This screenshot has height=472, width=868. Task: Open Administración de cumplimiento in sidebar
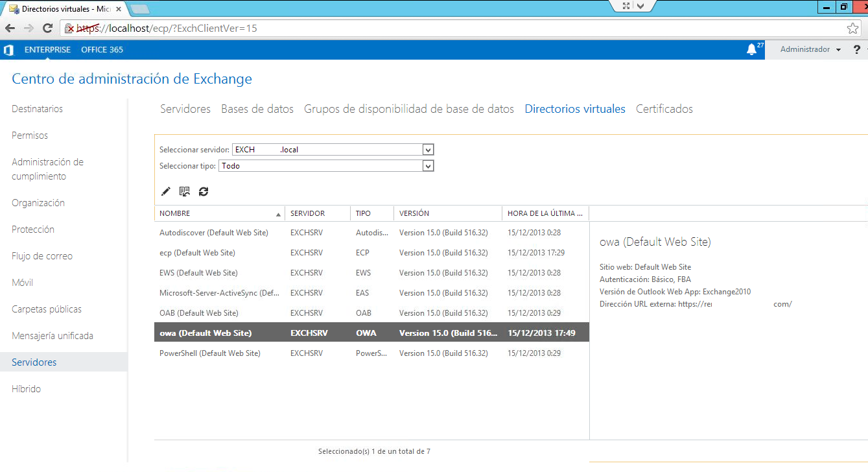click(x=48, y=169)
